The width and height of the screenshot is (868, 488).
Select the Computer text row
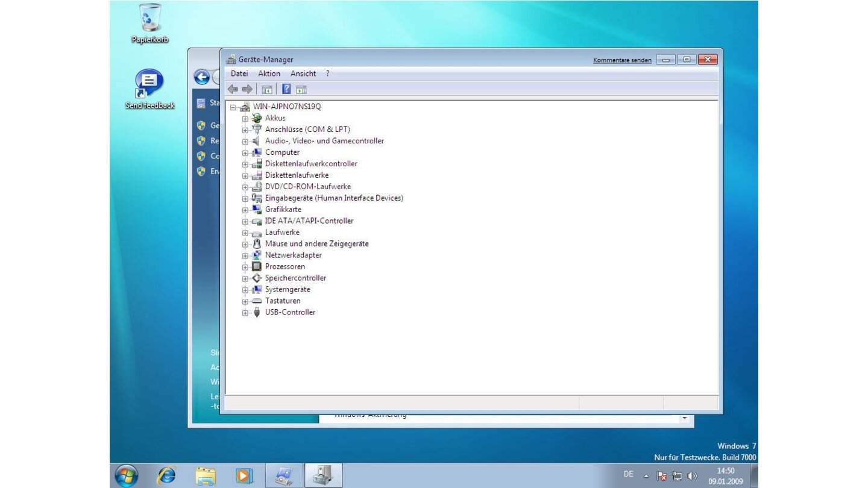pyautogui.click(x=282, y=152)
